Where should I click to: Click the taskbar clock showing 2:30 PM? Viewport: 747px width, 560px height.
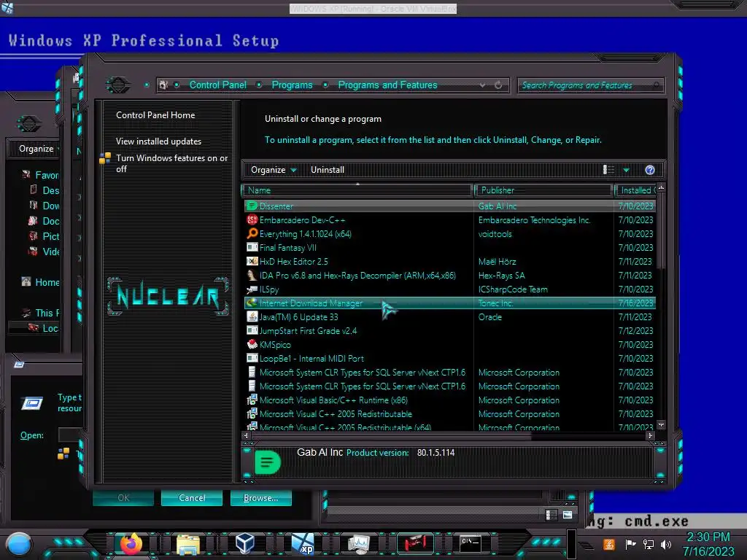[708, 537]
